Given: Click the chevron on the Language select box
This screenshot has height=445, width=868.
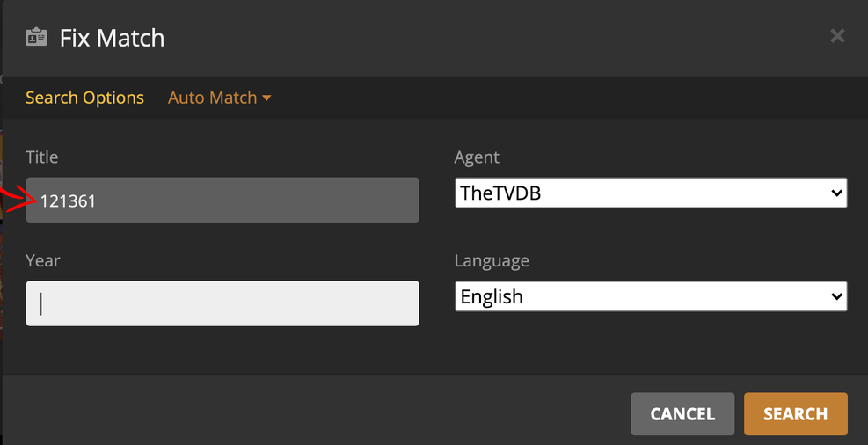Looking at the screenshot, I should (x=836, y=296).
